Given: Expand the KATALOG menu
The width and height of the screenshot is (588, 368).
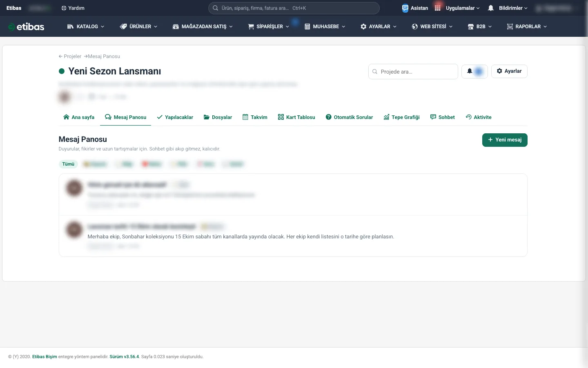Looking at the screenshot, I should click(86, 27).
